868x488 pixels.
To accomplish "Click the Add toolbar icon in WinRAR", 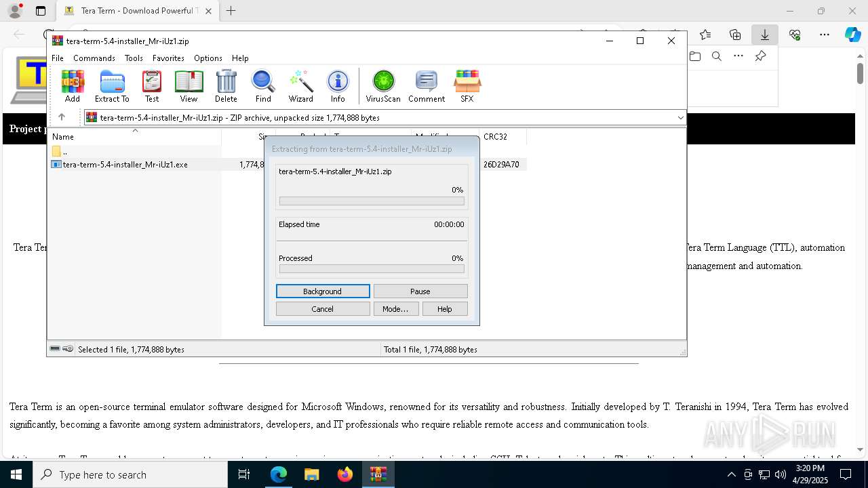I will click(x=73, y=86).
